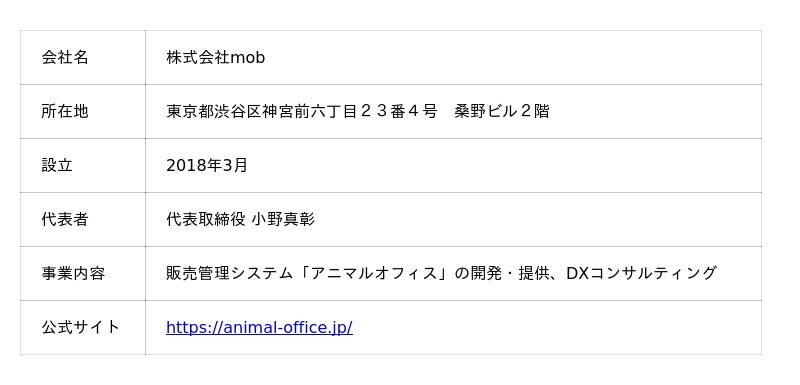800x385 pixels.
Task: Select the 株式会社mob company name text
Action: [x=215, y=58]
